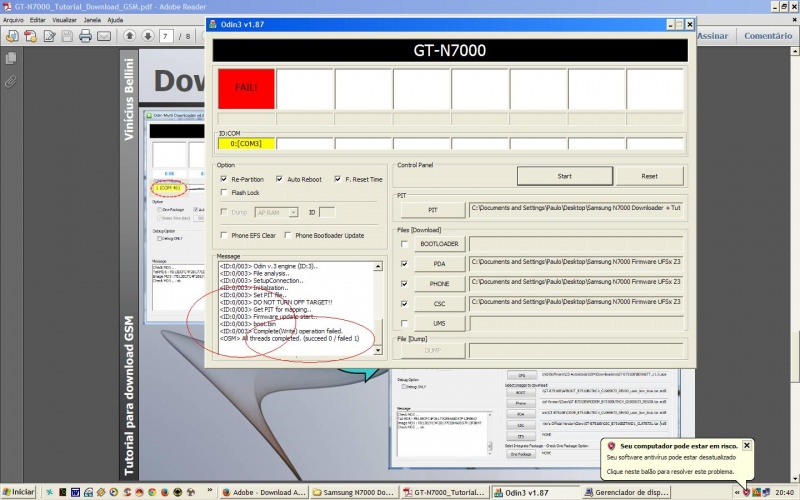
Task: Open the Editar menu in Adobe Reader
Action: coord(38,20)
